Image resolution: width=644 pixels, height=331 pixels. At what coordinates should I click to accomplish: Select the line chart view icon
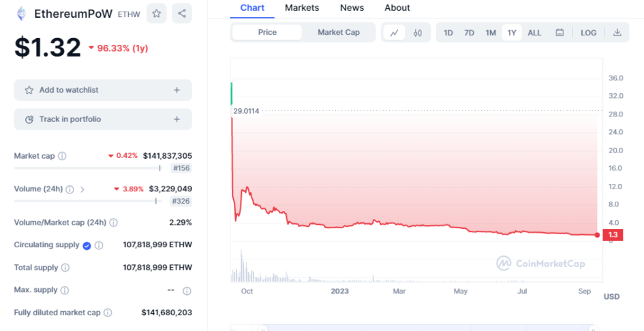coord(395,33)
